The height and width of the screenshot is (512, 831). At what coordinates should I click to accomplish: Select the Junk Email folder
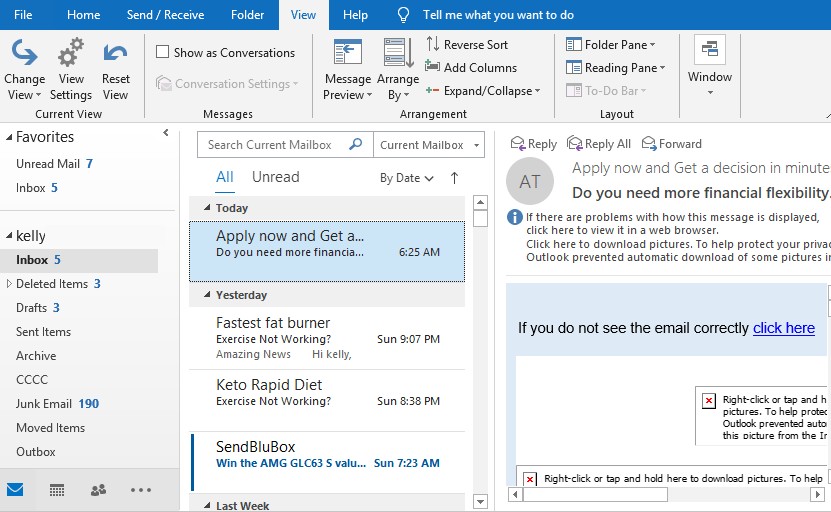pos(44,404)
